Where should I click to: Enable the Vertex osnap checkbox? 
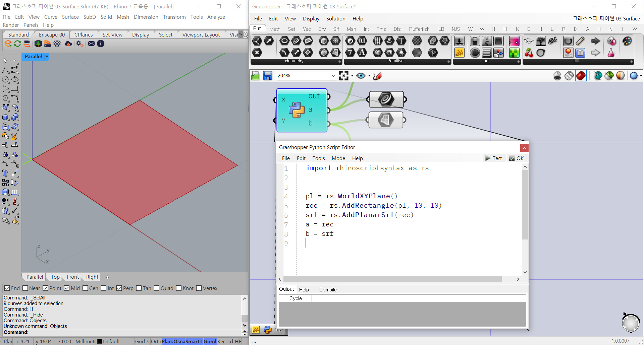[x=199, y=288]
